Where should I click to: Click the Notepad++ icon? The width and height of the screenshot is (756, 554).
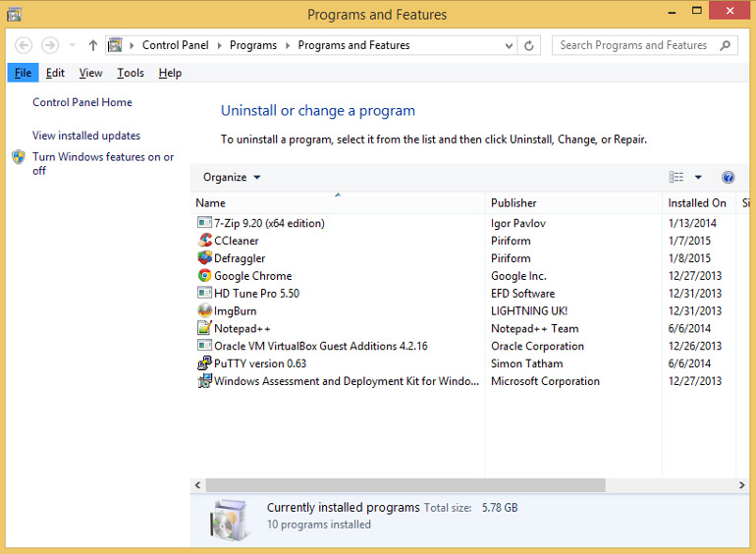tap(204, 328)
